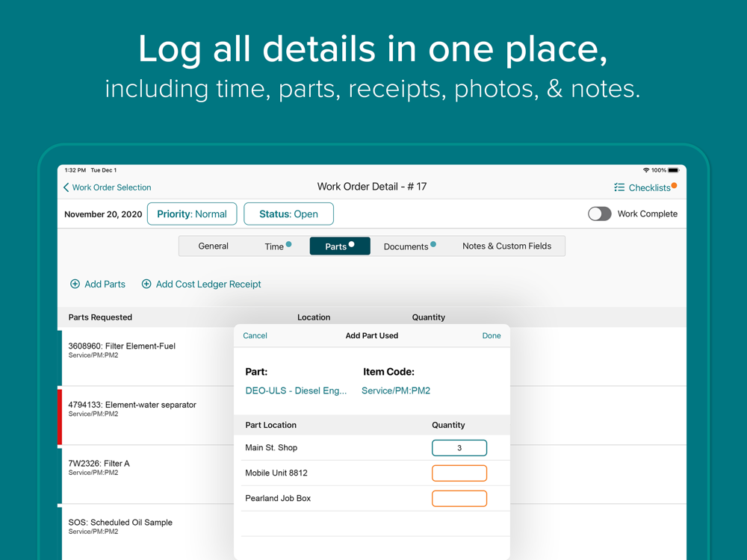Viewport: 747px width, 560px height.
Task: Switch to the Time tab
Action: click(277, 246)
